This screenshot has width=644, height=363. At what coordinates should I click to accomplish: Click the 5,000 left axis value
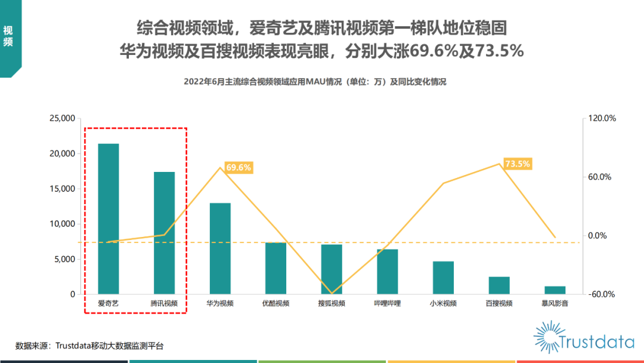pos(65,259)
